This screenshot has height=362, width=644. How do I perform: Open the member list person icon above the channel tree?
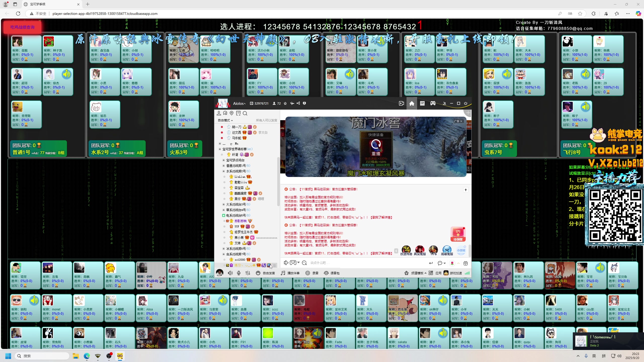point(219,113)
